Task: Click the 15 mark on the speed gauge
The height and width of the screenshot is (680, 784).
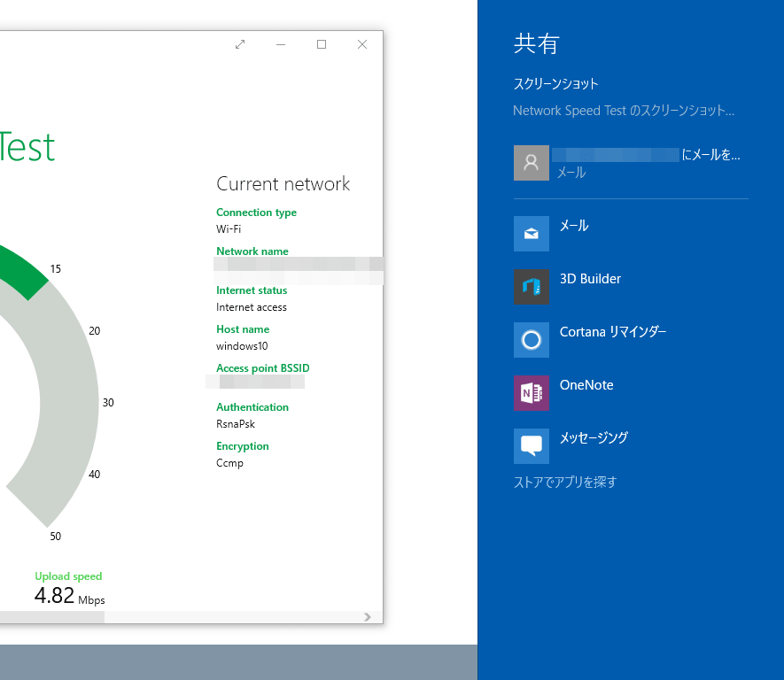Action: click(56, 269)
